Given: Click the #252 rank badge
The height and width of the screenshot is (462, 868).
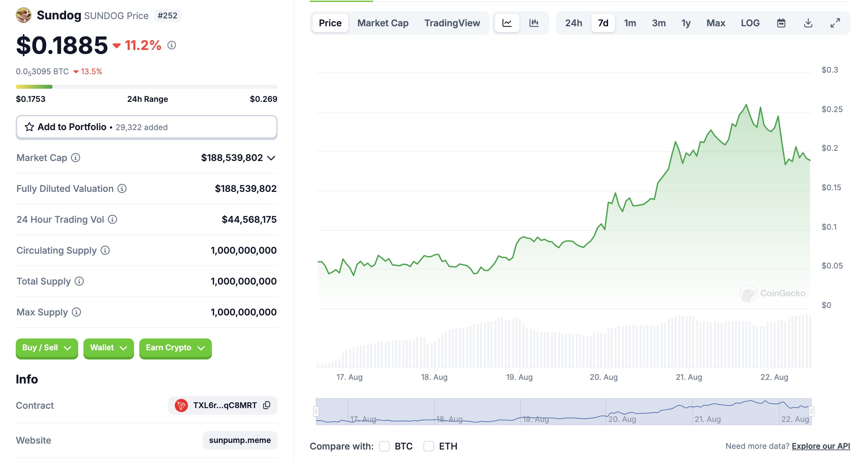Looking at the screenshot, I should click(x=168, y=15).
